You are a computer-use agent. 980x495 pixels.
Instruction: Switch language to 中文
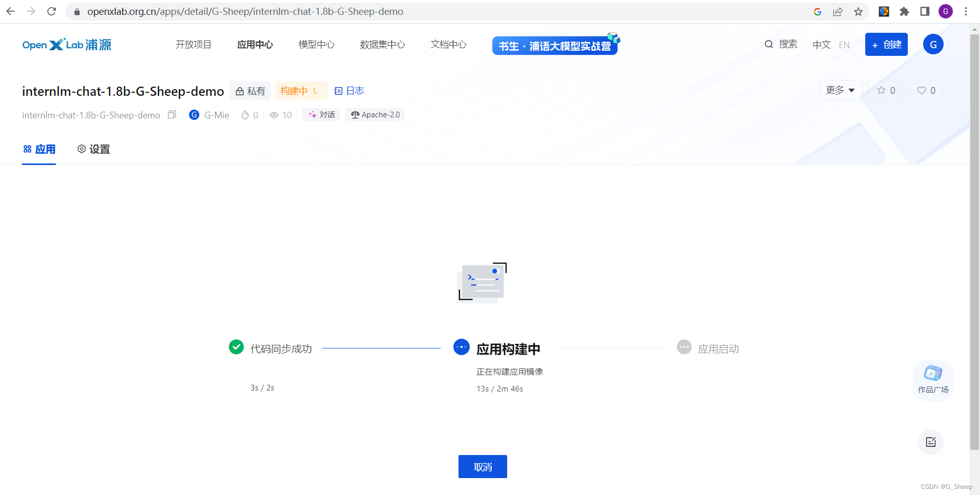(x=821, y=45)
